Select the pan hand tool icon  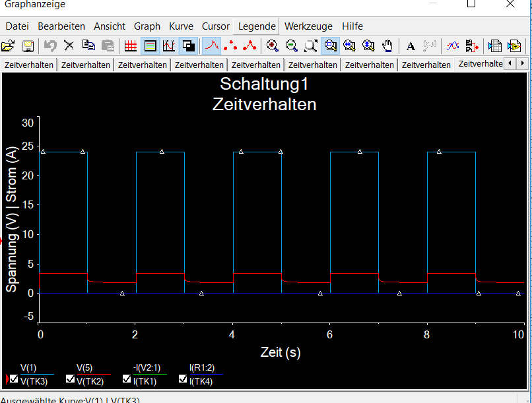(387, 46)
